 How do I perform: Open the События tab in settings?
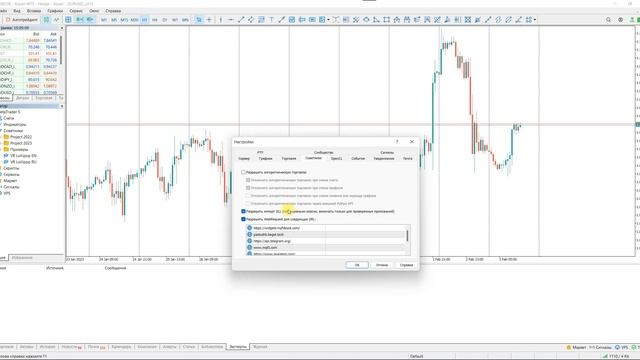tap(358, 158)
